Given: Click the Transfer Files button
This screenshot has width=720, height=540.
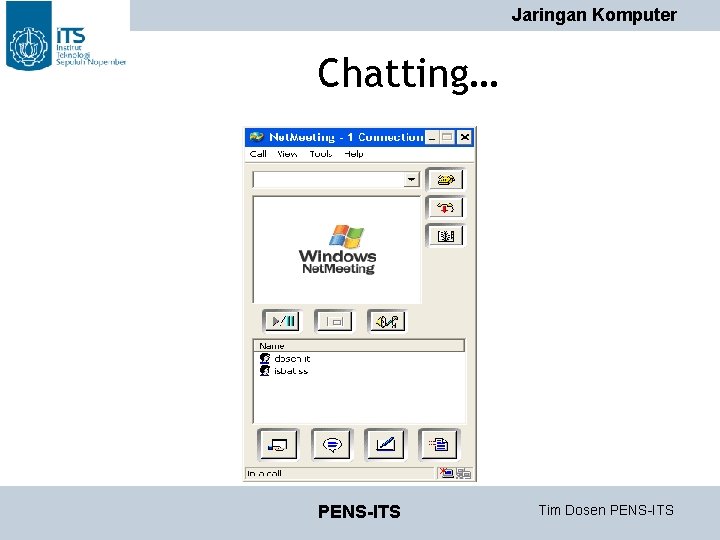Looking at the screenshot, I should pyautogui.click(x=439, y=444).
